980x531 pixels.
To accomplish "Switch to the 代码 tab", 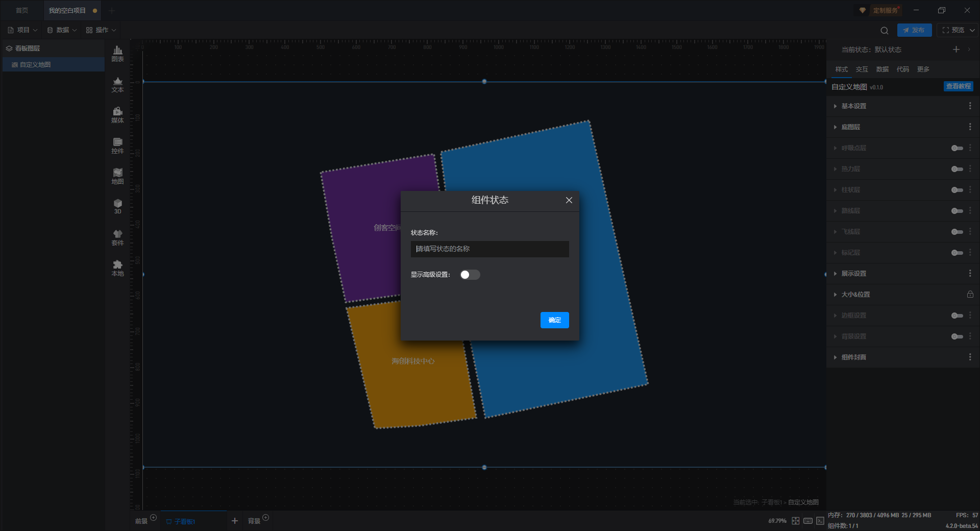I will pos(902,69).
